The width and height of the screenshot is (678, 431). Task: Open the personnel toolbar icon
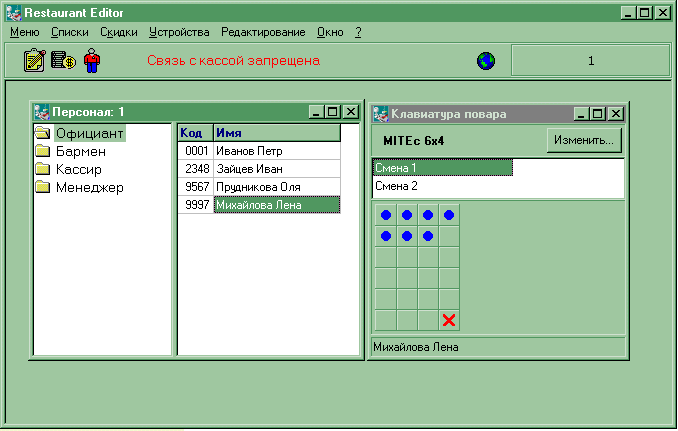[x=92, y=60]
